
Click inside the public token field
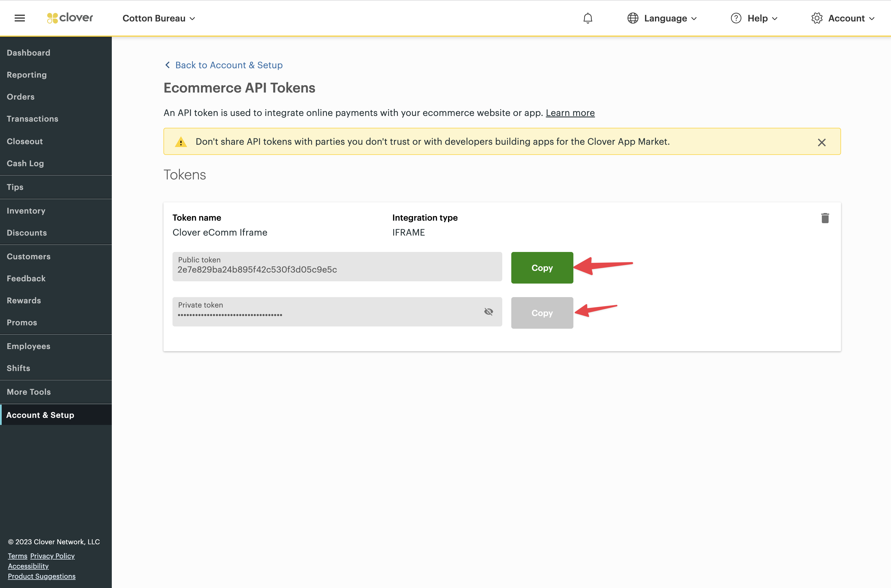click(x=337, y=267)
